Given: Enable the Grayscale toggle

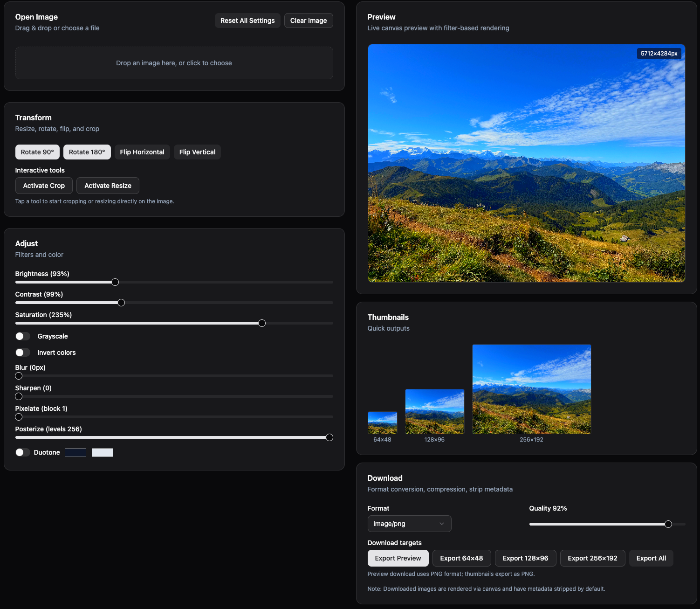Looking at the screenshot, I should 22,336.
